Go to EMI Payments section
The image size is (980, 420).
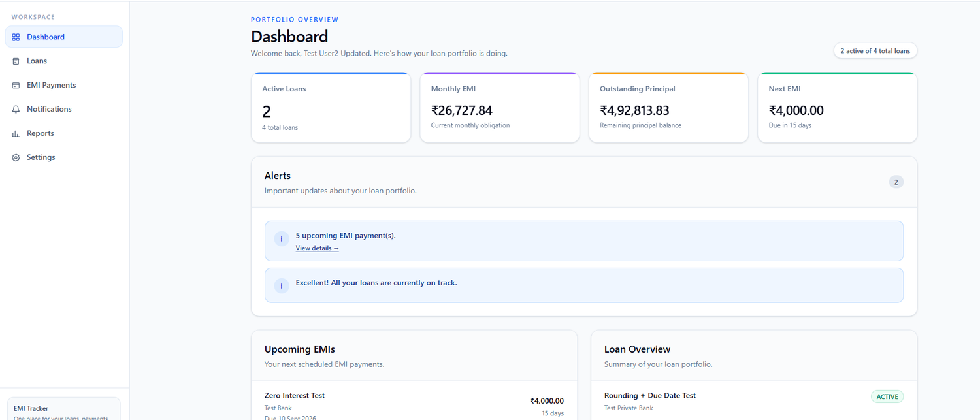(x=63, y=86)
